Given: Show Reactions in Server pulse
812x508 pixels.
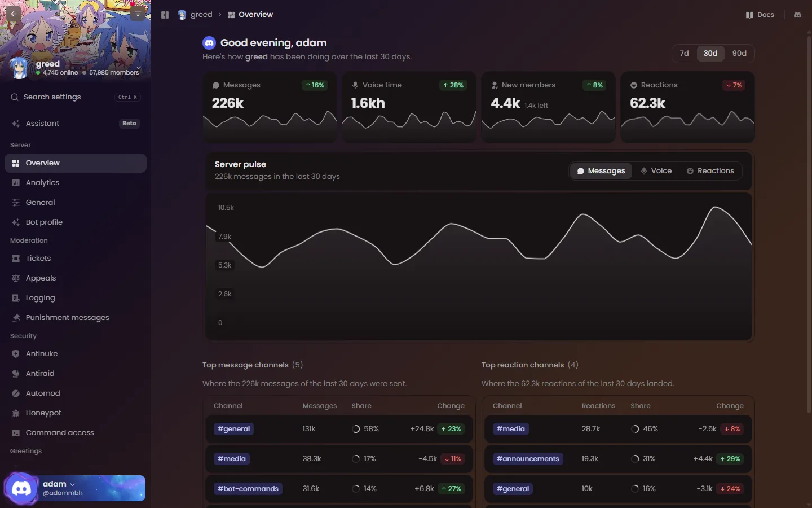Looking at the screenshot, I should (710, 171).
